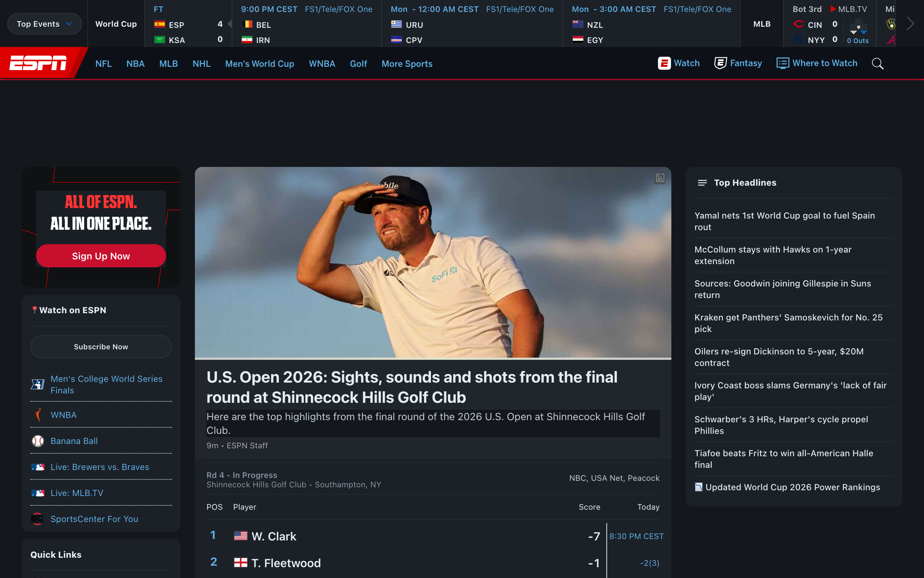Open SportsCenter For You link

click(x=94, y=519)
